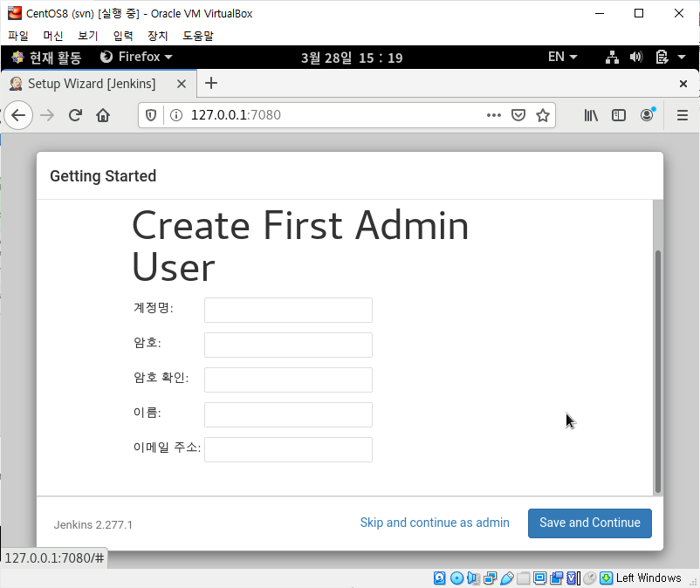Click VirtualBox host key green arrow icon
The image size is (700, 588).
click(x=607, y=578)
